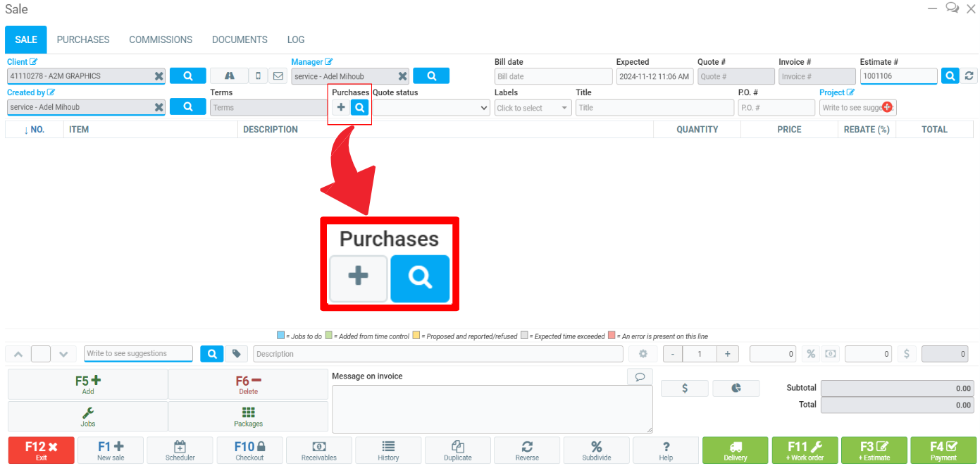Switch to the PURCHASES tab
This screenshot has width=980, height=466.
point(83,39)
